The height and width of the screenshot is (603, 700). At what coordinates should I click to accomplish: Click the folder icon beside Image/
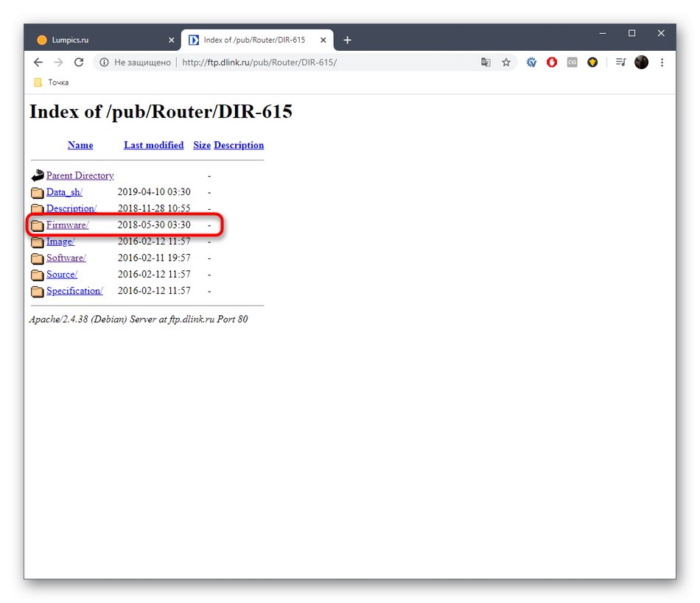click(38, 241)
